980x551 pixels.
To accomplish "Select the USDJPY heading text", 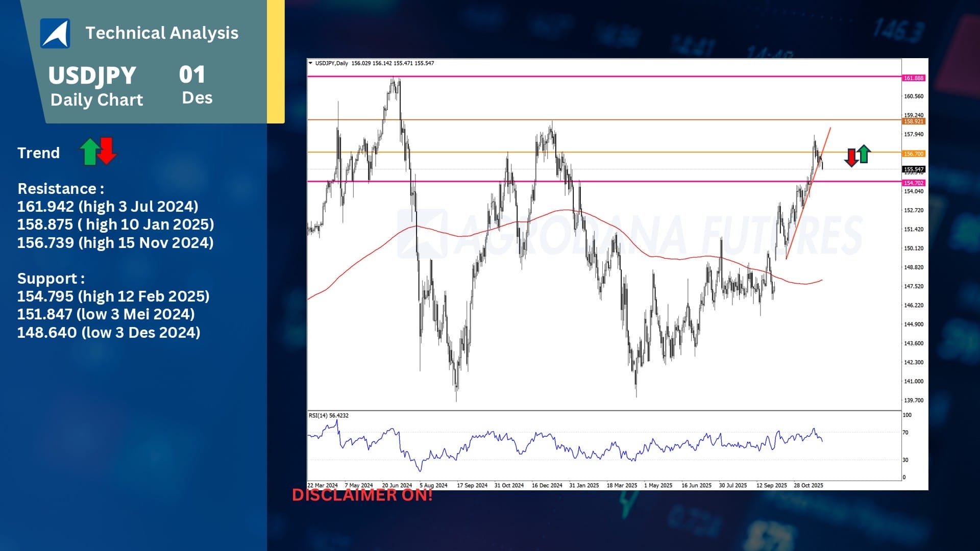I will point(92,76).
